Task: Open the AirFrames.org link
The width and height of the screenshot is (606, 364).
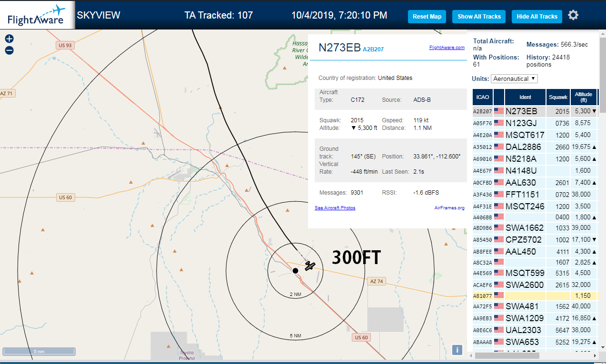Action: pos(449,208)
